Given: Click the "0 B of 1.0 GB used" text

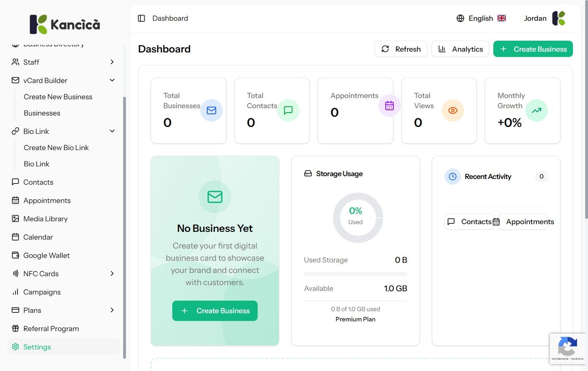Looking at the screenshot, I should (356, 309).
